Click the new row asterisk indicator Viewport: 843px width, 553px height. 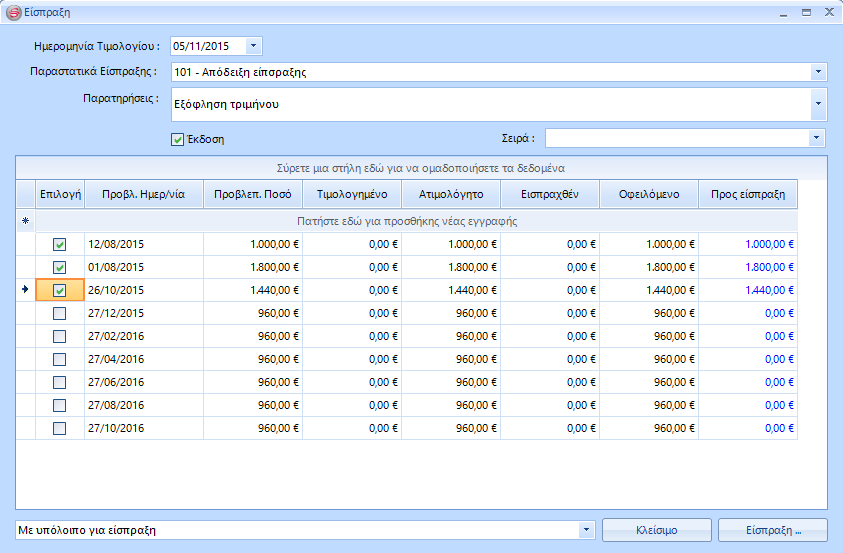coord(25,221)
